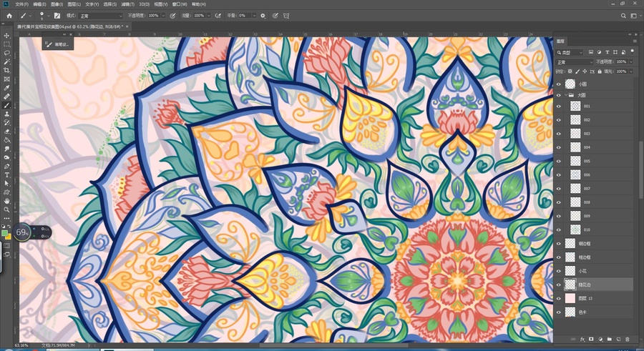The height and width of the screenshot is (351, 644).
Task: Click the search icon in options bar
Action: click(623, 16)
